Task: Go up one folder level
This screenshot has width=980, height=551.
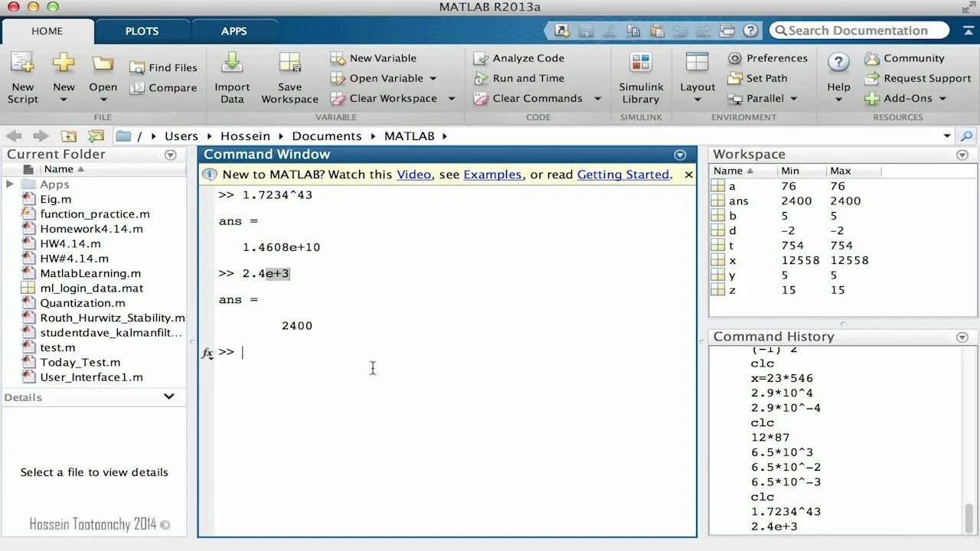Action: pyautogui.click(x=69, y=136)
